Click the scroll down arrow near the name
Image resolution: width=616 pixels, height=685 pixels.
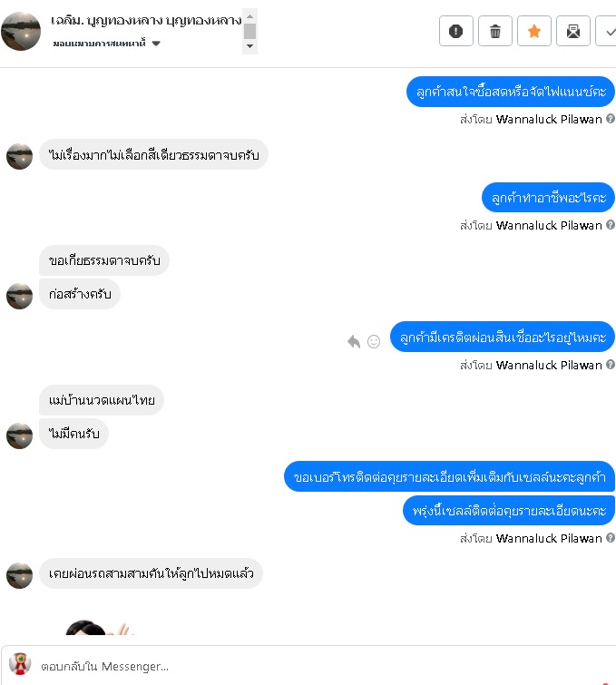click(x=249, y=46)
